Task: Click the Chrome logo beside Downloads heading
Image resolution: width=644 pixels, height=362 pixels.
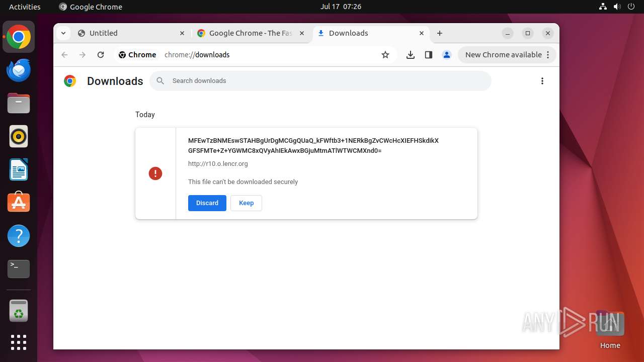Action: 70,81
